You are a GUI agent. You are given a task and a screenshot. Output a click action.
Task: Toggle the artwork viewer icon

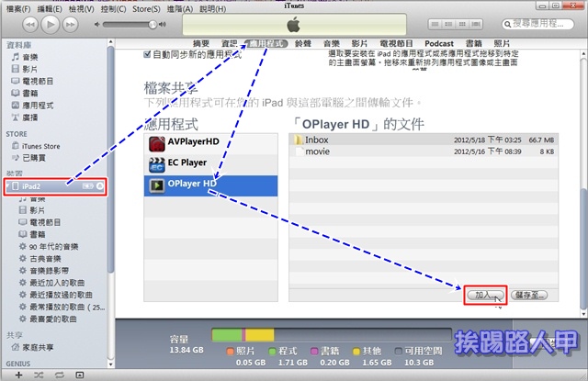click(80, 375)
